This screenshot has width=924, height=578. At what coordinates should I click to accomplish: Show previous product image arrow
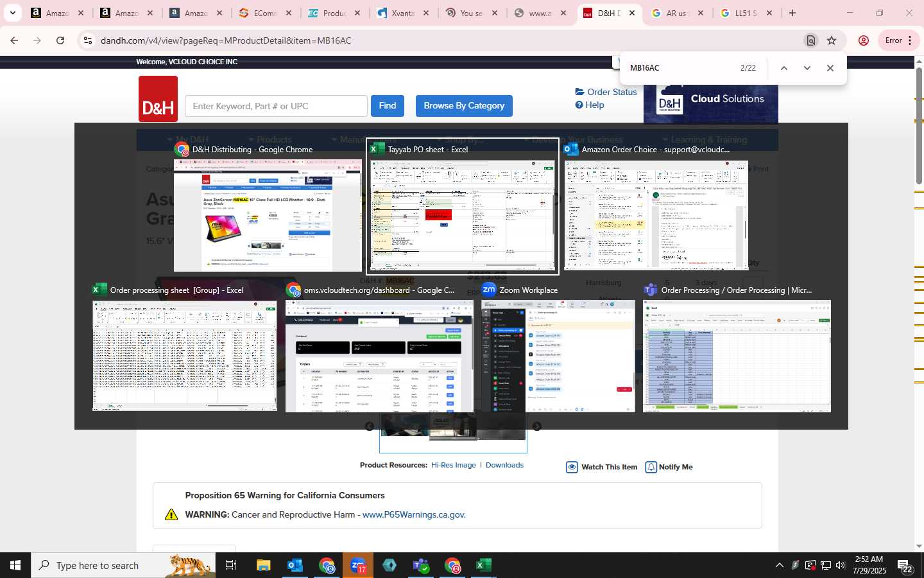pyautogui.click(x=370, y=426)
